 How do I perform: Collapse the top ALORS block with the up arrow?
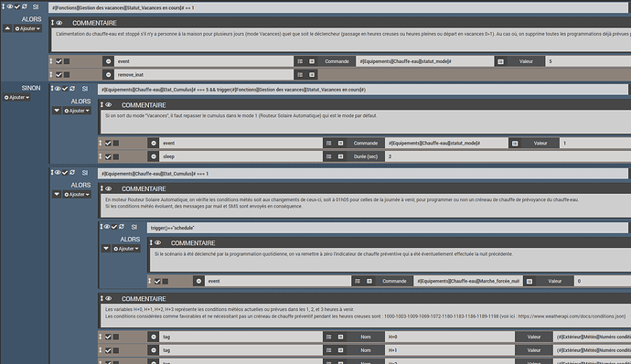[7, 28]
